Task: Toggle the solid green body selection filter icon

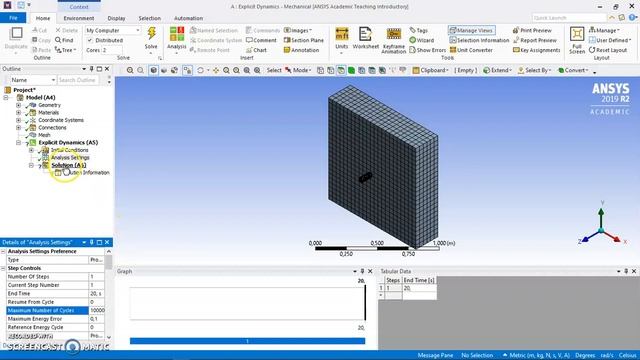Action: point(351,70)
